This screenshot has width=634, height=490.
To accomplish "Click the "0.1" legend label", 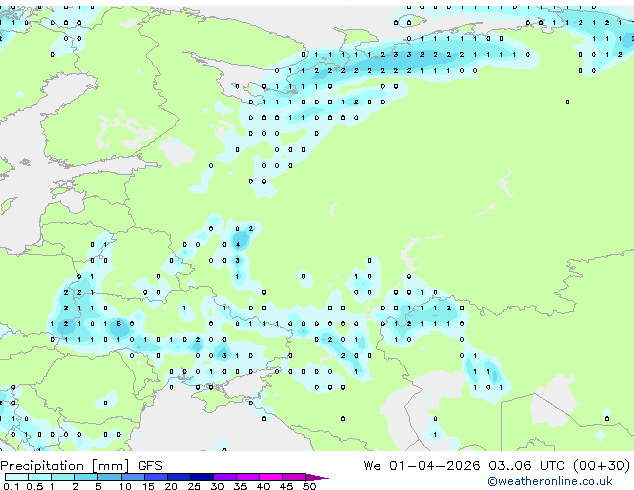I will 11,486.
